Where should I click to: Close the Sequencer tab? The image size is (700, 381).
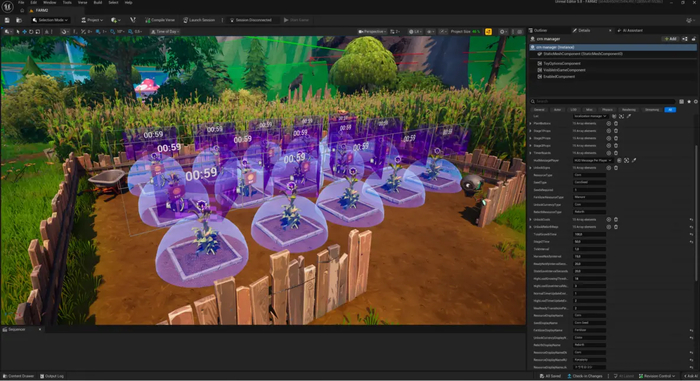coord(40,330)
